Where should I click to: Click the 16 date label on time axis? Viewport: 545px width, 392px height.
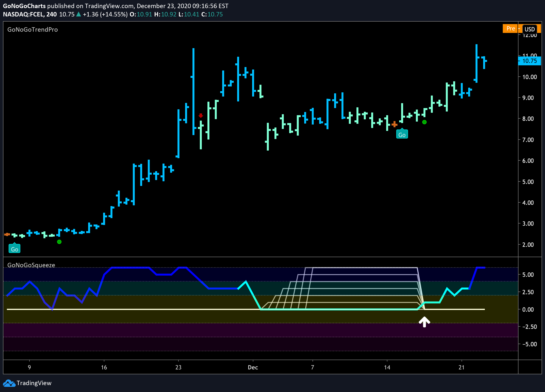pos(104,367)
